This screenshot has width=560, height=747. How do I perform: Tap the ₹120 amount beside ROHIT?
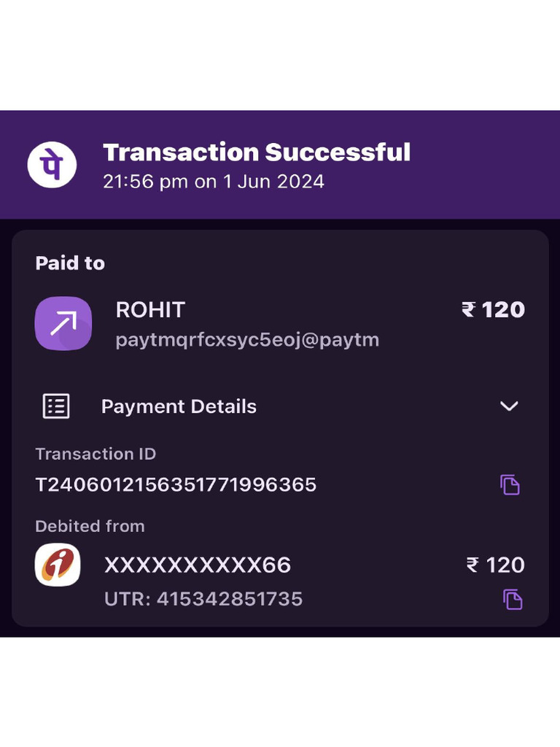(x=494, y=309)
